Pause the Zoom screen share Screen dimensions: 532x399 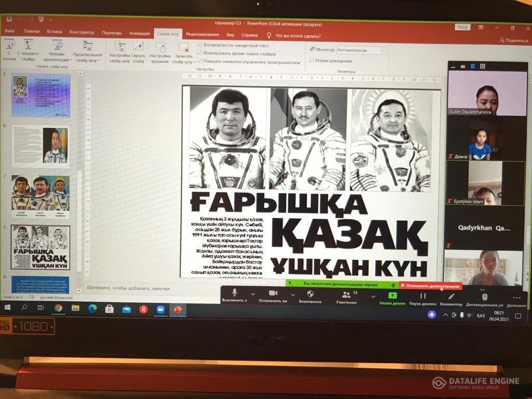423,296
